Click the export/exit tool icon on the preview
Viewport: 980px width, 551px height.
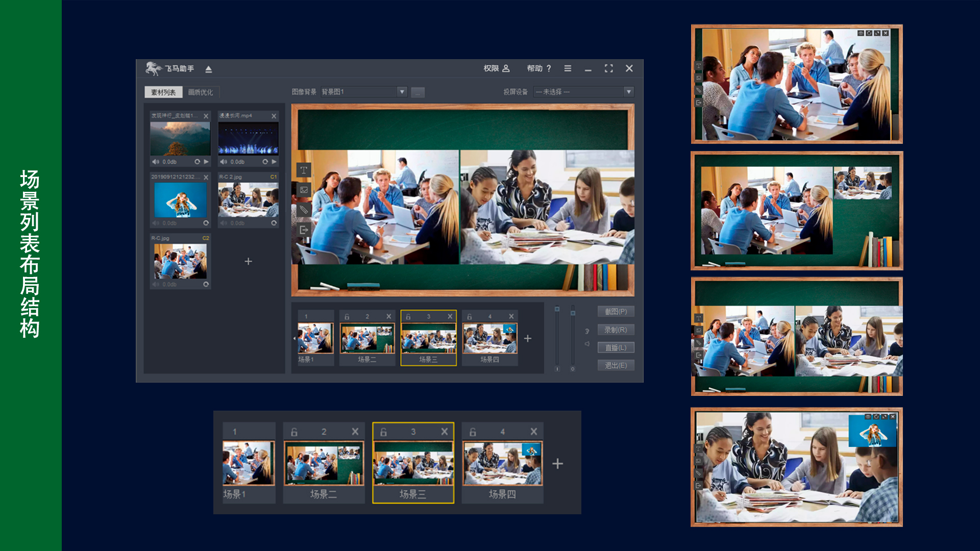click(304, 230)
